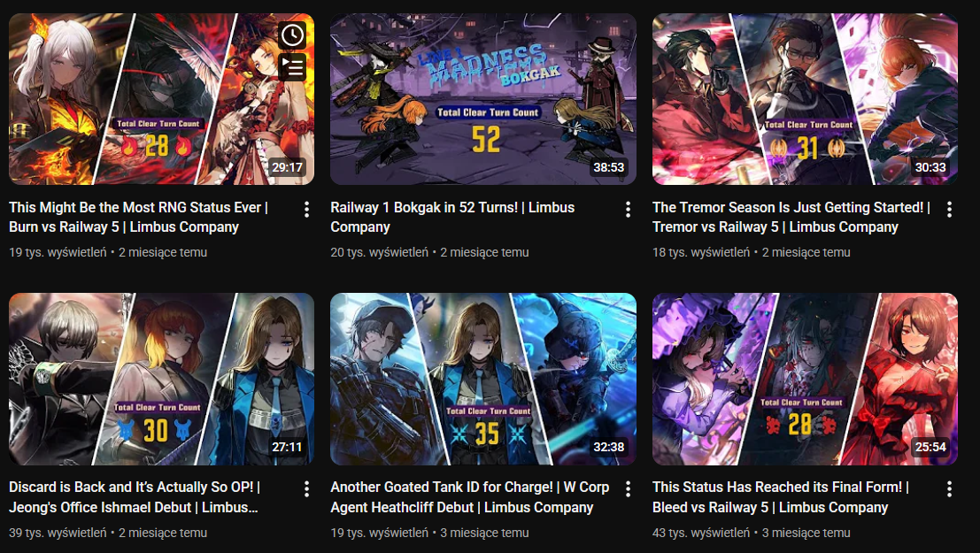
Task: Open more options menu for Tremor Season video
Action: [x=949, y=210]
